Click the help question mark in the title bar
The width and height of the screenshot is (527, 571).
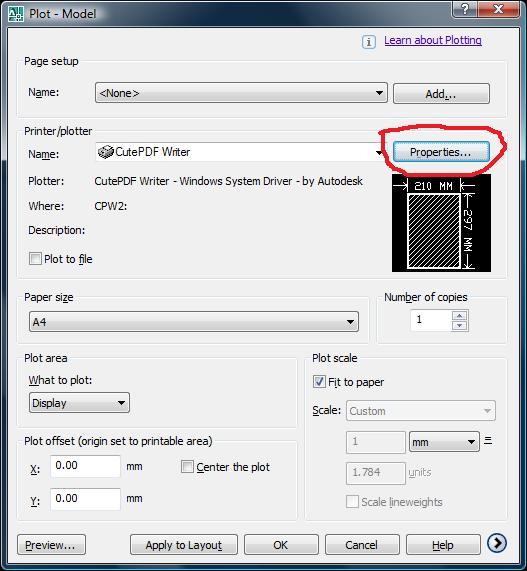(465, 9)
